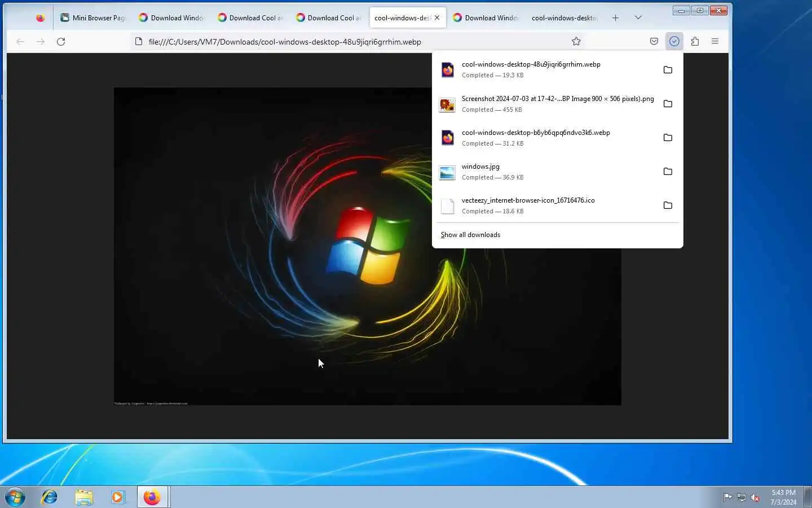Click the page info icon in address bar
The image size is (812, 508).
click(x=139, y=41)
